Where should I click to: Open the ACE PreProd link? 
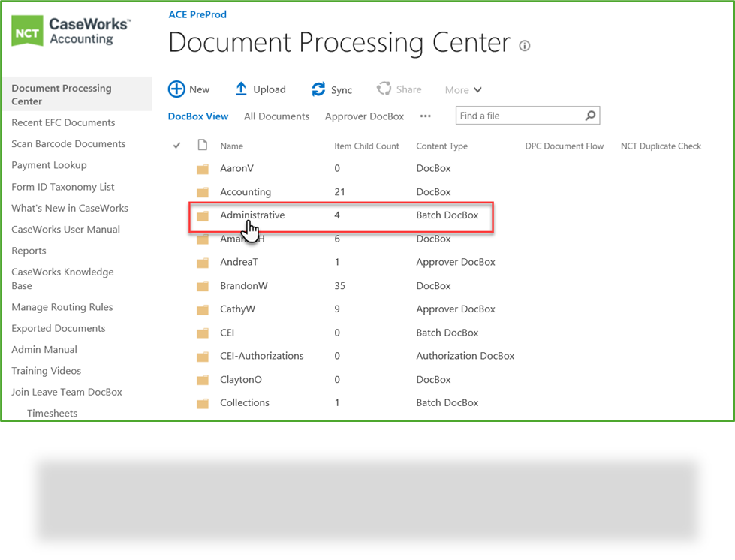197,14
